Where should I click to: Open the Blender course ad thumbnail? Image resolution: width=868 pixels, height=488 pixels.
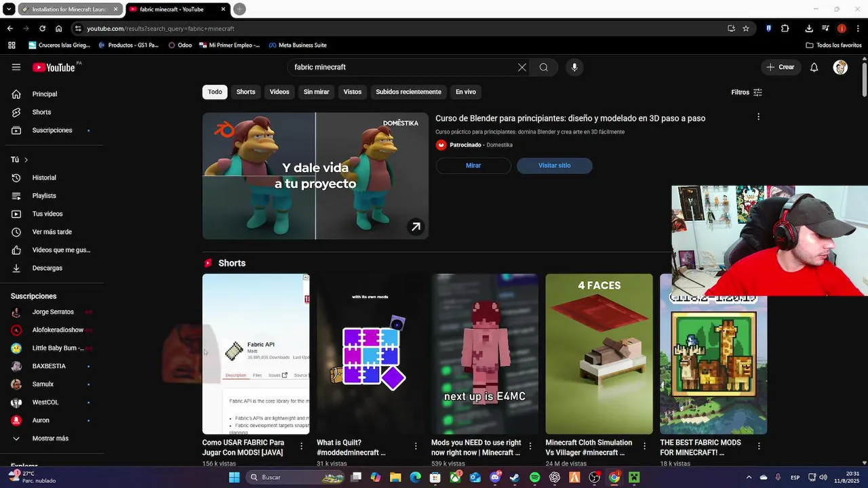tap(315, 176)
